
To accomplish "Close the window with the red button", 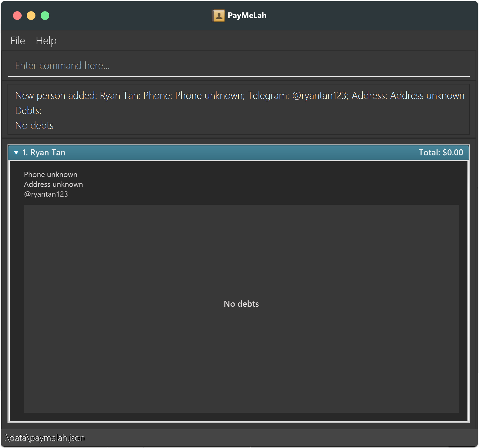I will click(x=17, y=16).
